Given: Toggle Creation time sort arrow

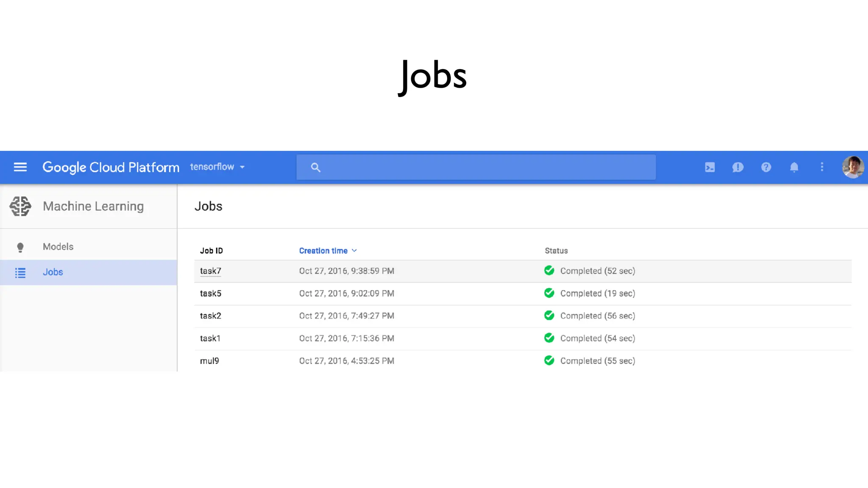Looking at the screenshot, I should click(x=354, y=251).
